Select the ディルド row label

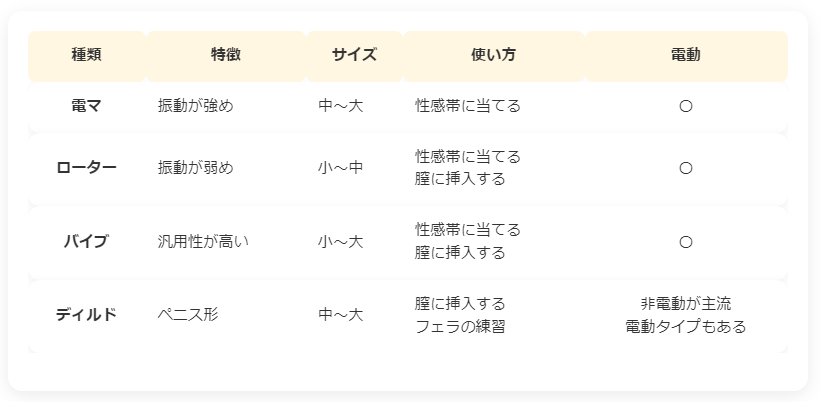pyautogui.click(x=87, y=315)
